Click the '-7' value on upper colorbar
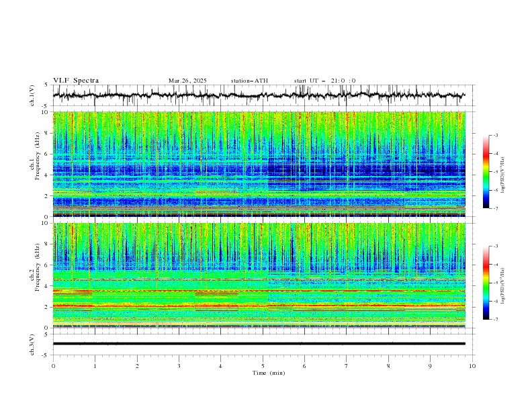The image size is (532, 411). 495,208
